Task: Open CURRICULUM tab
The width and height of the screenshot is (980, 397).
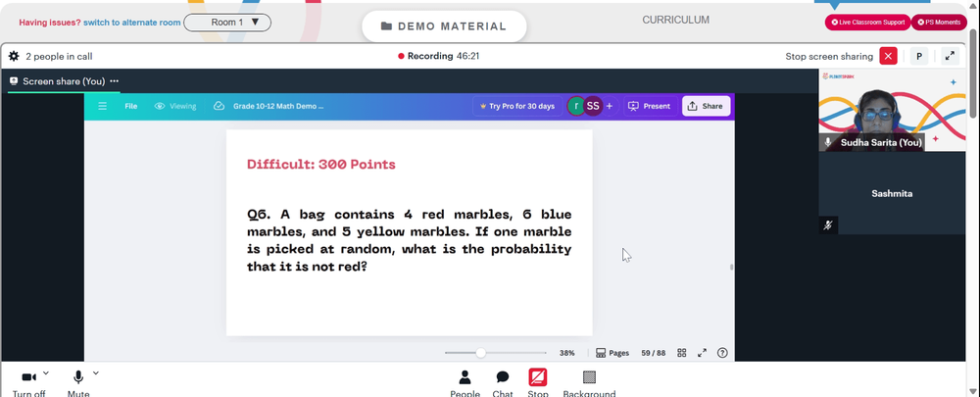Action: (675, 20)
